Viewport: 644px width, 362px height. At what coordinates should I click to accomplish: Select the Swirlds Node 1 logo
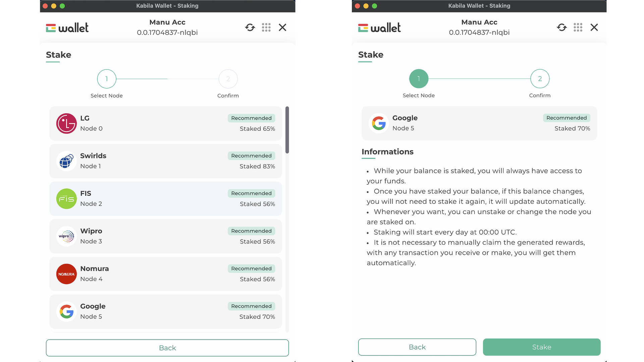click(x=66, y=161)
